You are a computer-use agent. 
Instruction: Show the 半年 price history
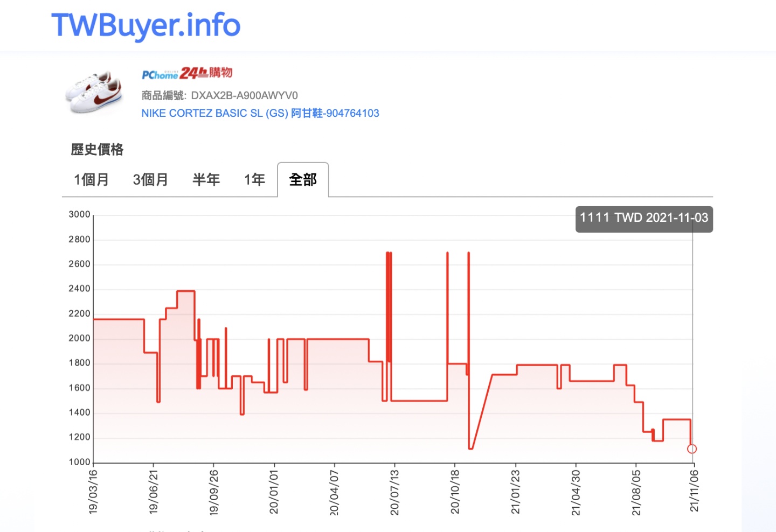click(x=206, y=180)
